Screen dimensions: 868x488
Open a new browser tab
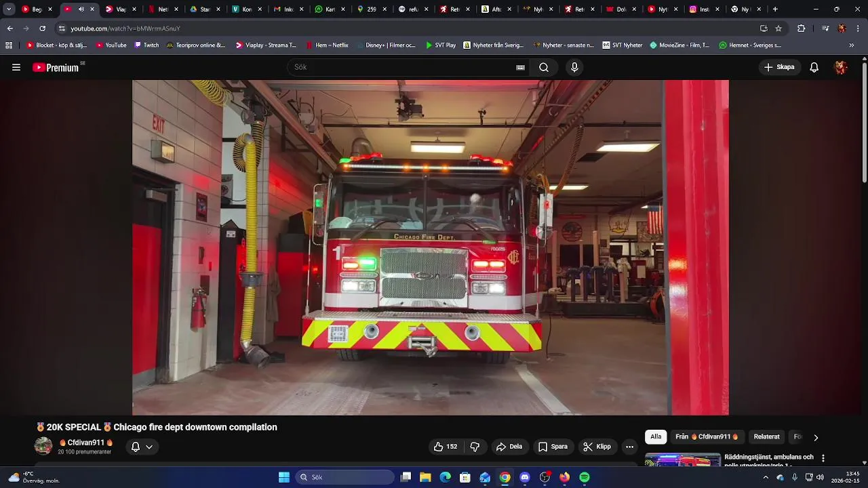(x=775, y=9)
